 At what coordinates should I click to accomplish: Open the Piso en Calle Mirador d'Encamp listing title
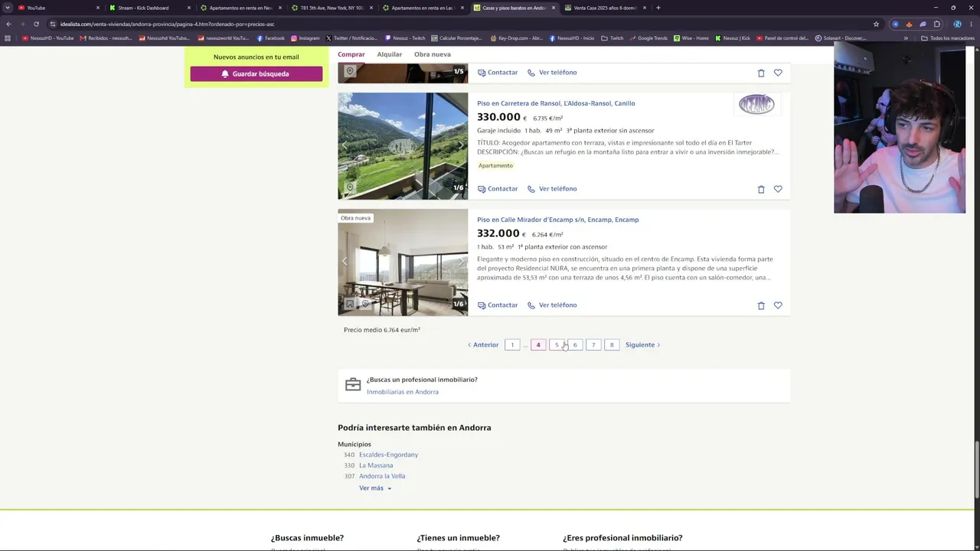coord(557,220)
